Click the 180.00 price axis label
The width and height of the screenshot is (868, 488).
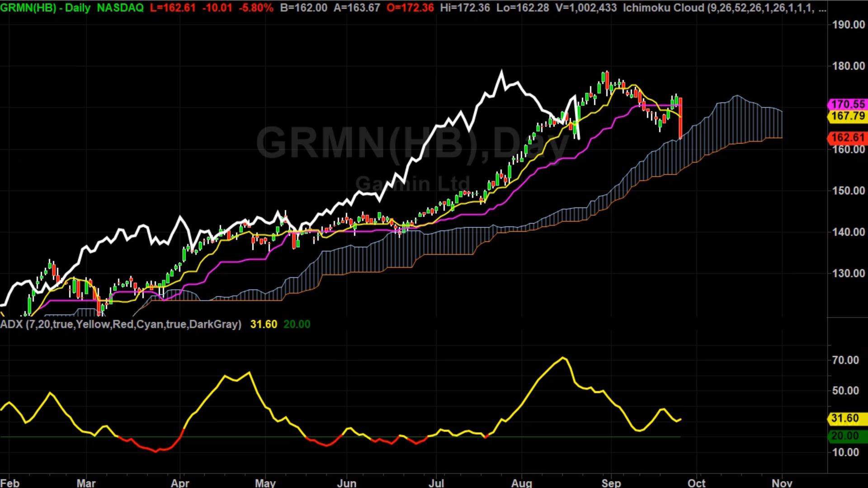(849, 66)
